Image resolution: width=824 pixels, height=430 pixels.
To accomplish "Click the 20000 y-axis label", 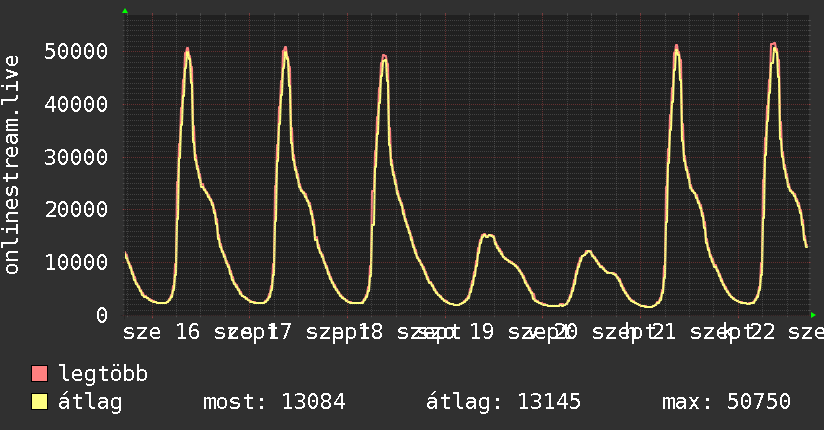I will click(76, 210).
